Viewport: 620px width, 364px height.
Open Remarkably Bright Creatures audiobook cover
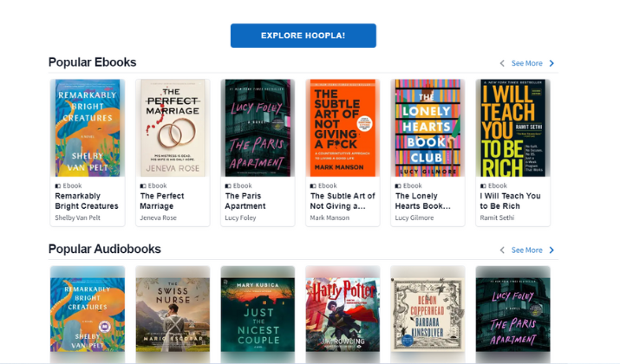tap(88, 315)
